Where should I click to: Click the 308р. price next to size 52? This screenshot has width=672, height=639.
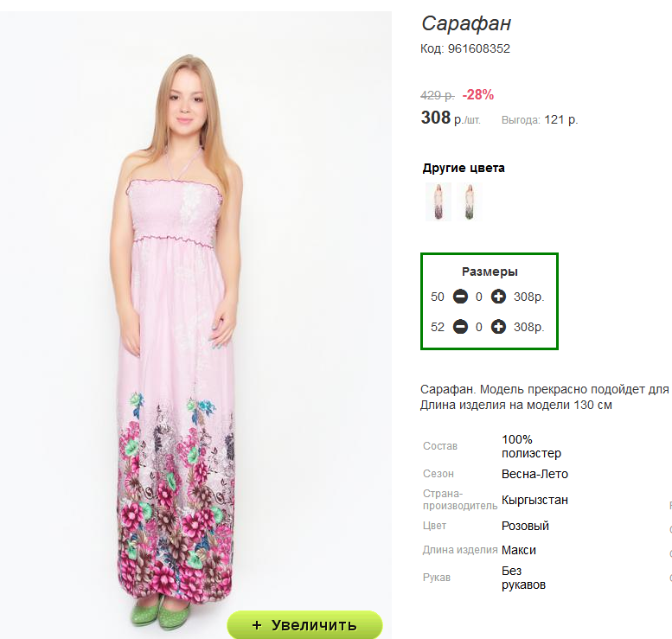pyautogui.click(x=528, y=327)
